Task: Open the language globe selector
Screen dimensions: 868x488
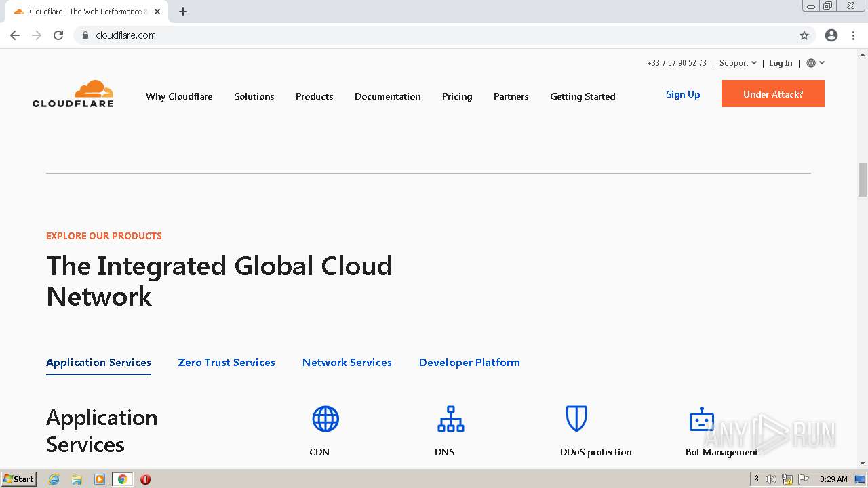Action: click(815, 63)
